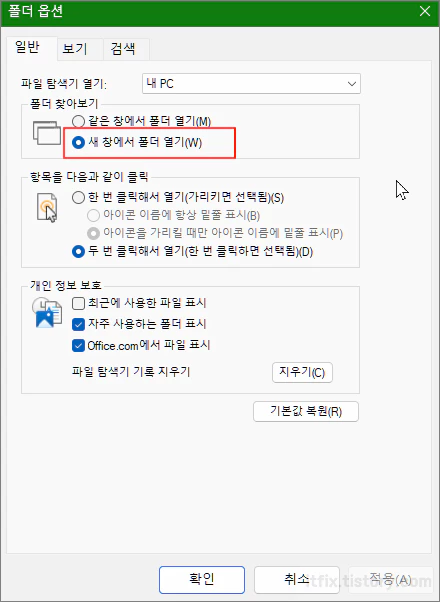Open the 내 PC combo box

251,84
